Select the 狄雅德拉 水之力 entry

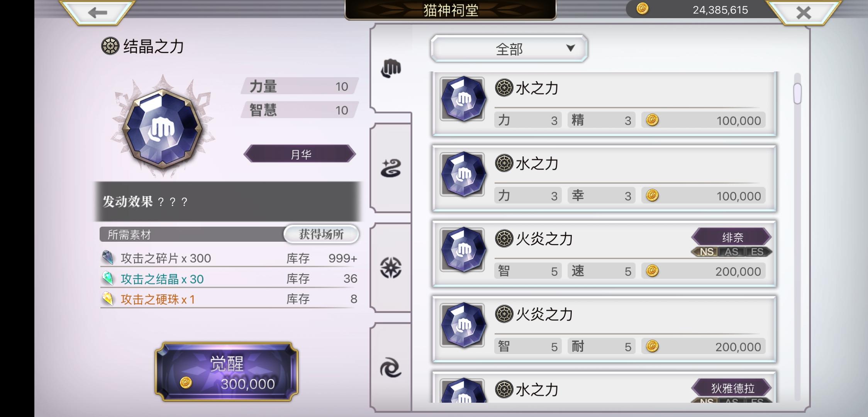tap(604, 387)
